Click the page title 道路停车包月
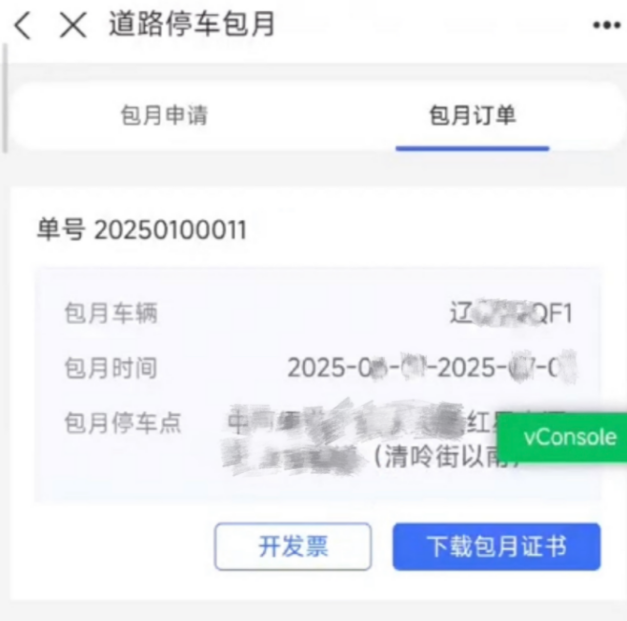Screen dimensions: 627x621 point(192,25)
